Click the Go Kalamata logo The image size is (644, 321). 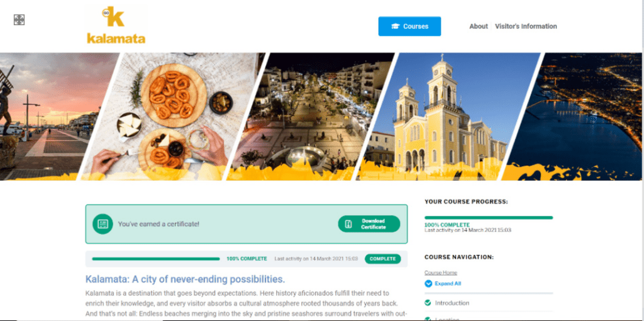point(116,26)
